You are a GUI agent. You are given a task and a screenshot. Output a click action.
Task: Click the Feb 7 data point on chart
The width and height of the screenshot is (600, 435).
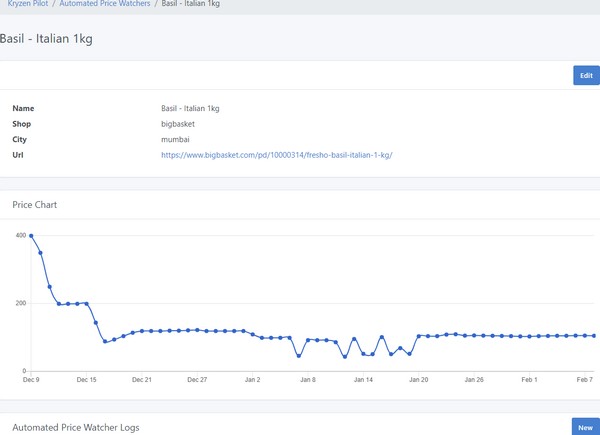pos(585,336)
